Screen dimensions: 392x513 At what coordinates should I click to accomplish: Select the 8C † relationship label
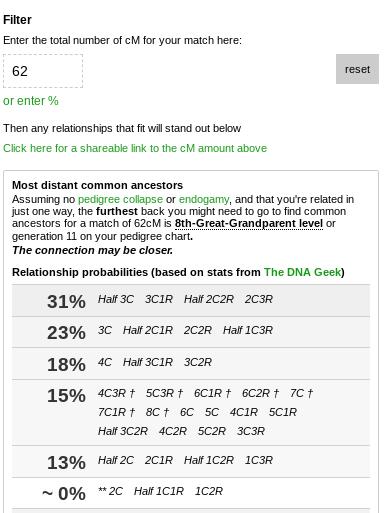pos(157,412)
